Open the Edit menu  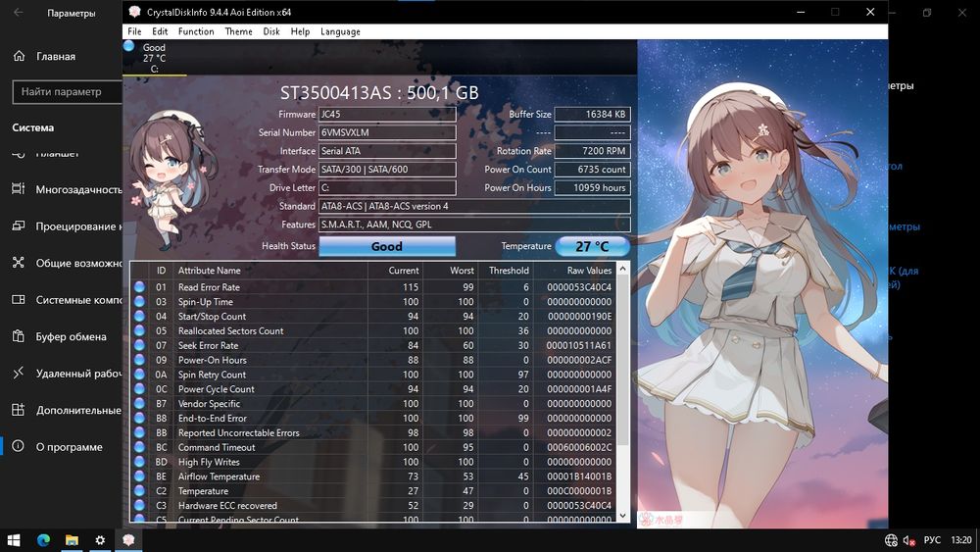tap(160, 32)
